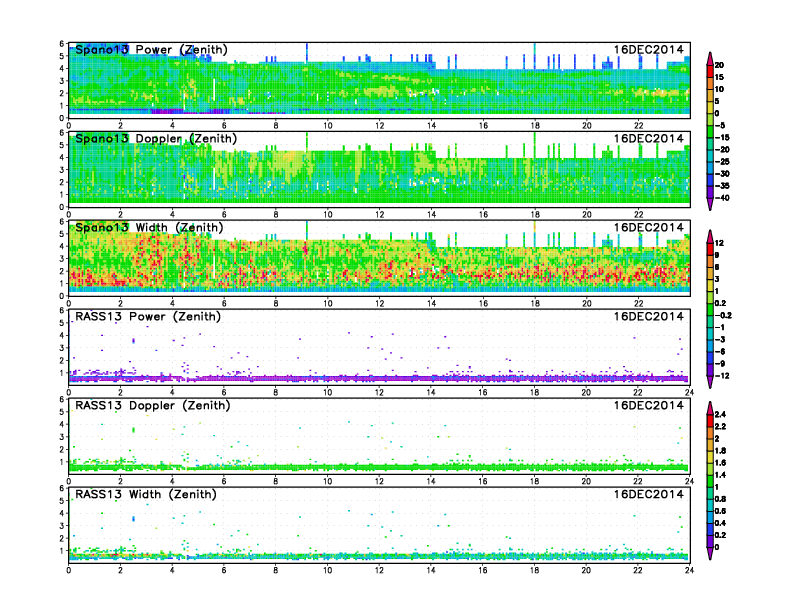
Task: Click height 5 tick on RASS13 Width y-axis
Action: click(62, 501)
